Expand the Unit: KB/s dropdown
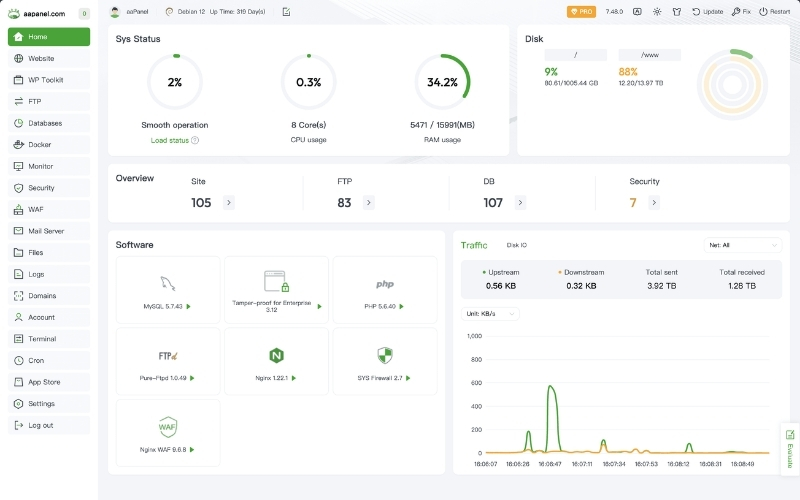 click(491, 313)
